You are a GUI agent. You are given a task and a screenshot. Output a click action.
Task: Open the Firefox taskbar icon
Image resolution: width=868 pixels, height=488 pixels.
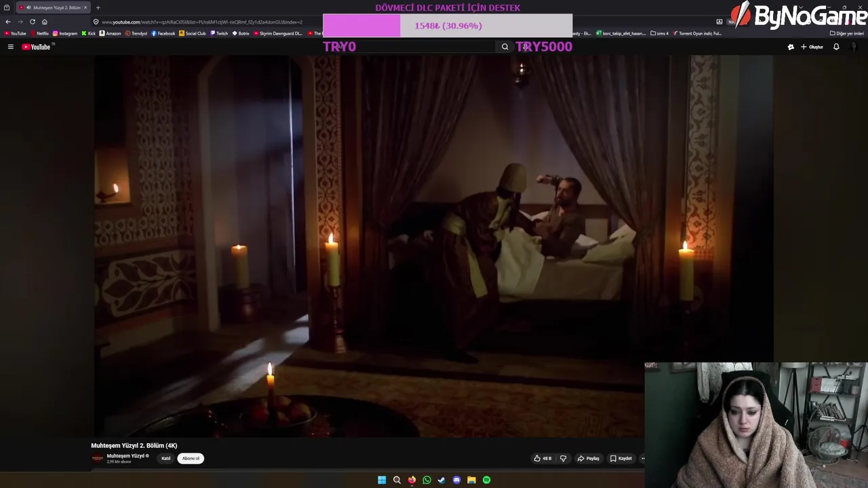coord(412,480)
